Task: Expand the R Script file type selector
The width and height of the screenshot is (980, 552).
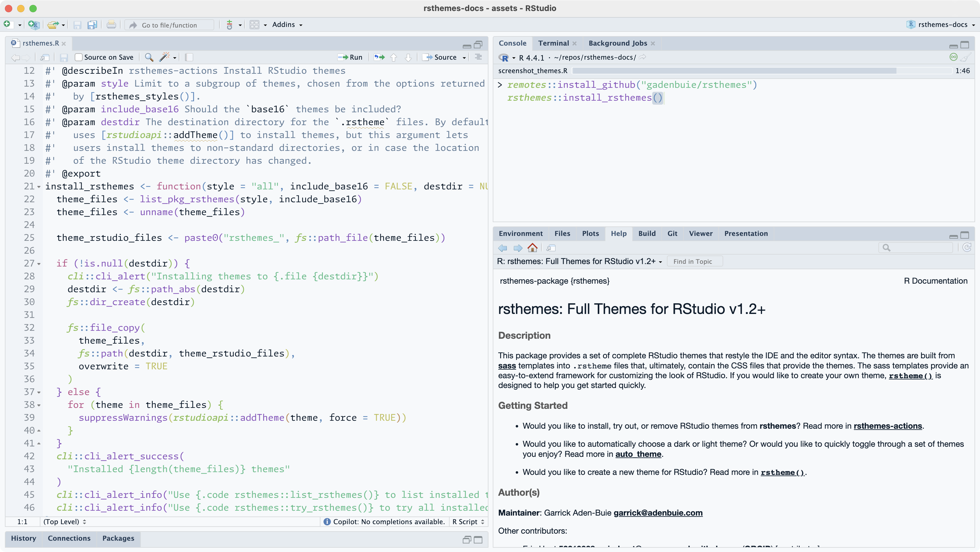Action: coord(468,522)
